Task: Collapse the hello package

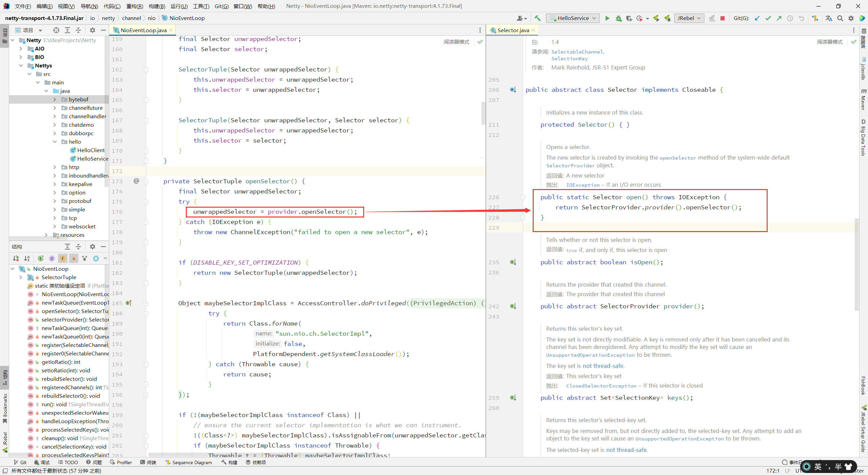Action: pos(55,142)
